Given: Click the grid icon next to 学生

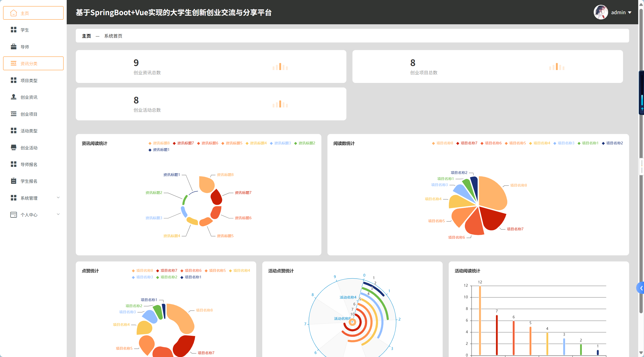Looking at the screenshot, I should 14,30.
